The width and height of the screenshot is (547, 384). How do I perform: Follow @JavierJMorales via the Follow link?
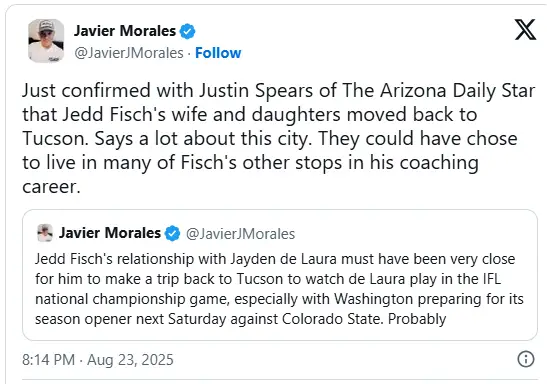[x=218, y=53]
